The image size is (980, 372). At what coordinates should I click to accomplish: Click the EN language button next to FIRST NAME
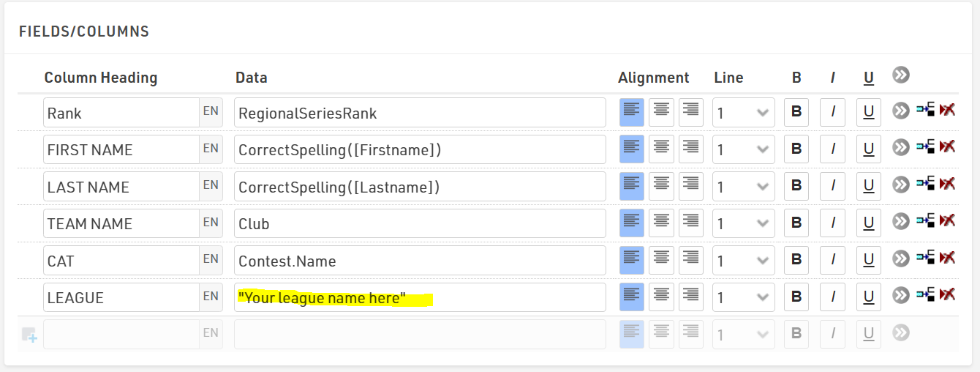pos(211,149)
